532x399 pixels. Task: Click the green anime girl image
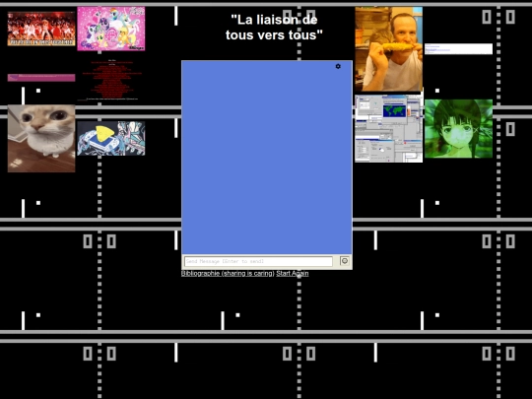[458, 129]
